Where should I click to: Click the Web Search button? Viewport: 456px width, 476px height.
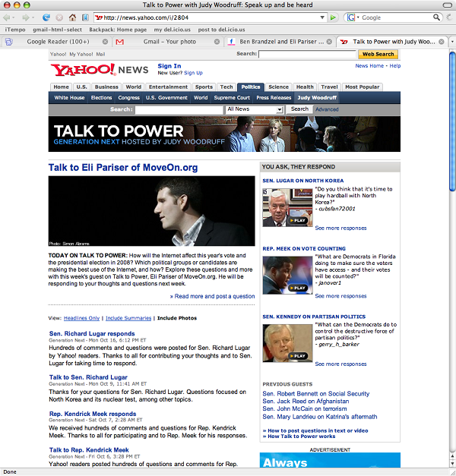[x=378, y=54]
